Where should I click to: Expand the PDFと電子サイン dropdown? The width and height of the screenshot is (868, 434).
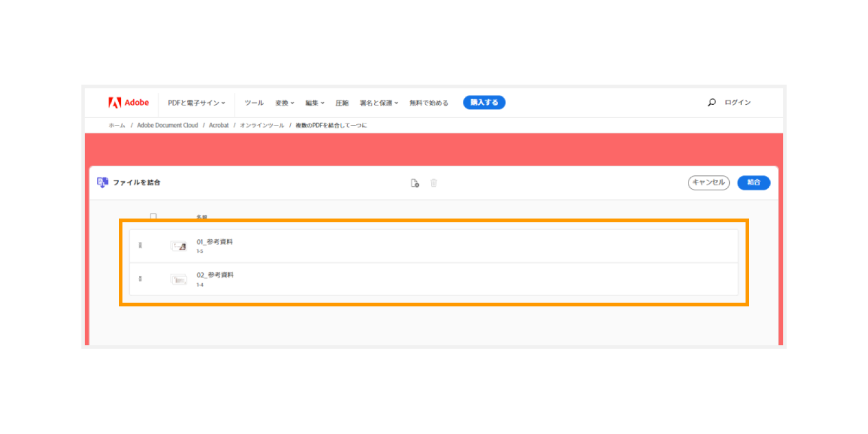(x=196, y=103)
